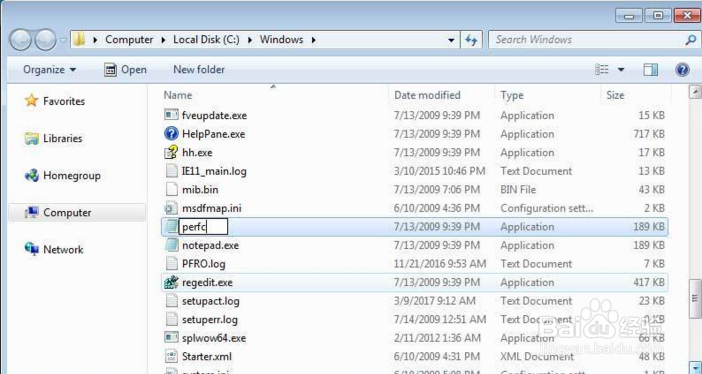Click the file list scroll up arrow

pyautogui.click(x=695, y=93)
